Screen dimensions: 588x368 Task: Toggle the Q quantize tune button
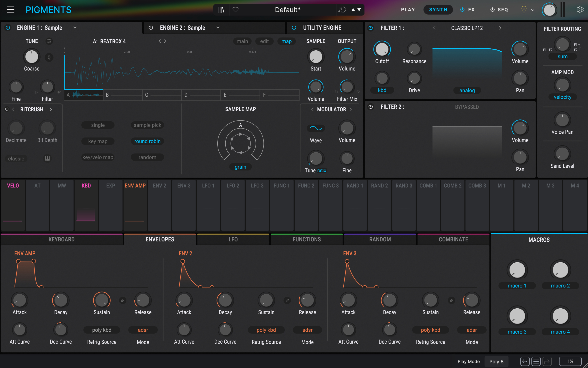(x=49, y=58)
